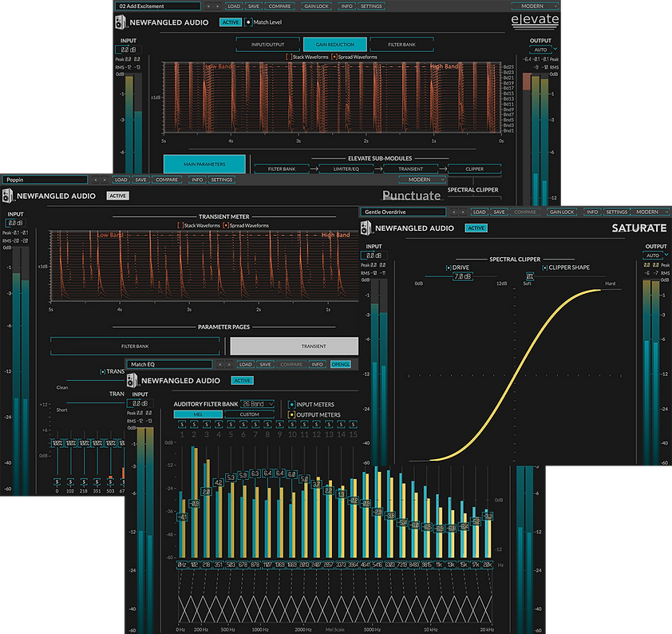Open the 26 Band filter bank dropdown
The width and height of the screenshot is (672, 634).
pos(258,404)
